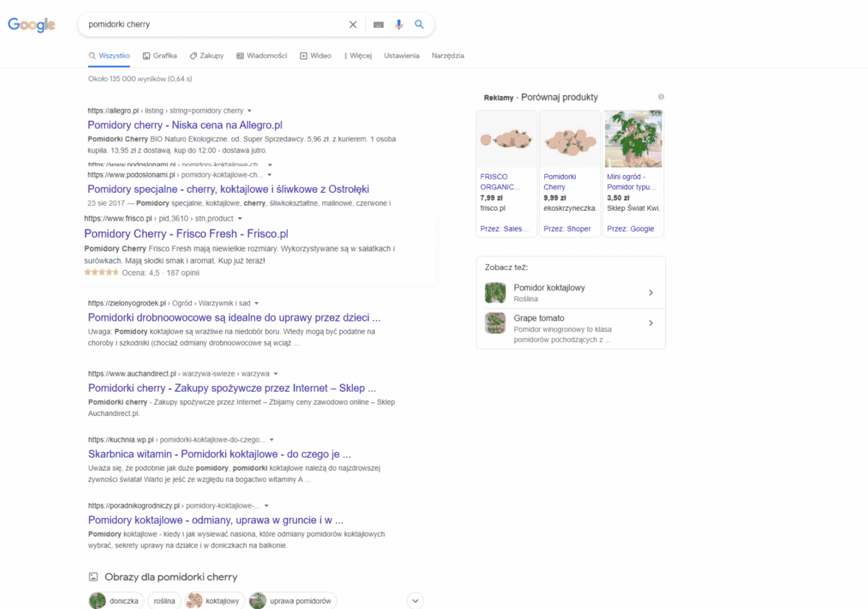Screen dimensions: 868x609
Task: Click the FRISCO ORGANIC product title
Action: pos(500,182)
